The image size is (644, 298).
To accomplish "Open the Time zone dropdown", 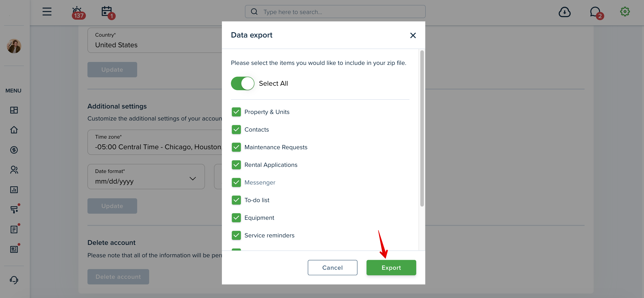I will pyautogui.click(x=155, y=142).
